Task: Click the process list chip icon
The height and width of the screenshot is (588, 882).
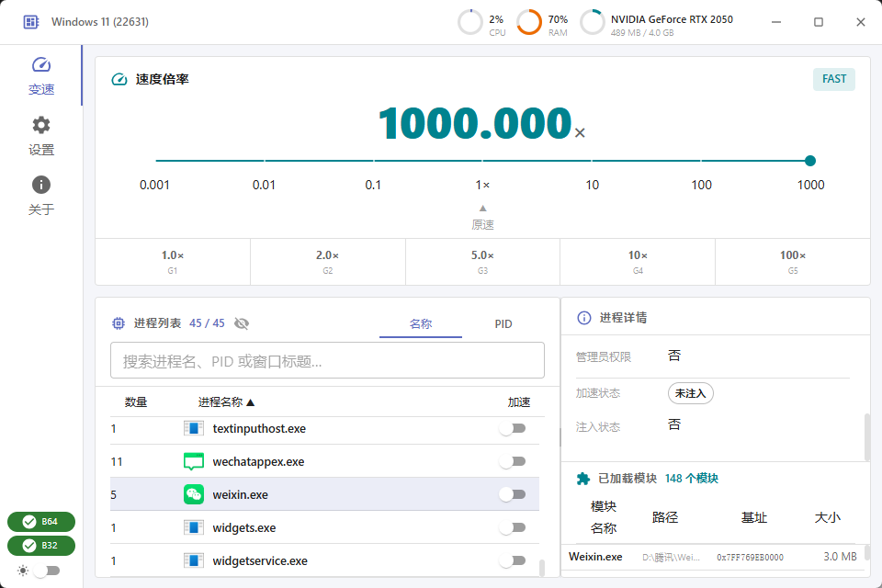Action: [x=119, y=323]
